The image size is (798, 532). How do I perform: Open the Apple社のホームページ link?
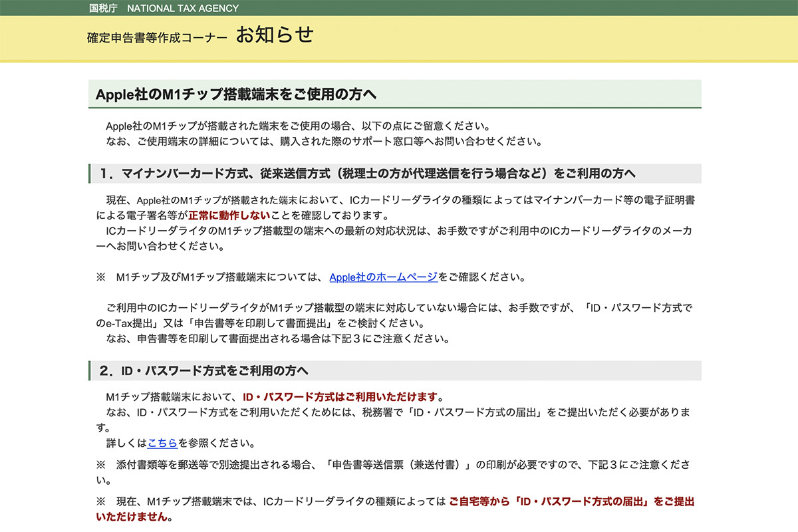click(383, 277)
